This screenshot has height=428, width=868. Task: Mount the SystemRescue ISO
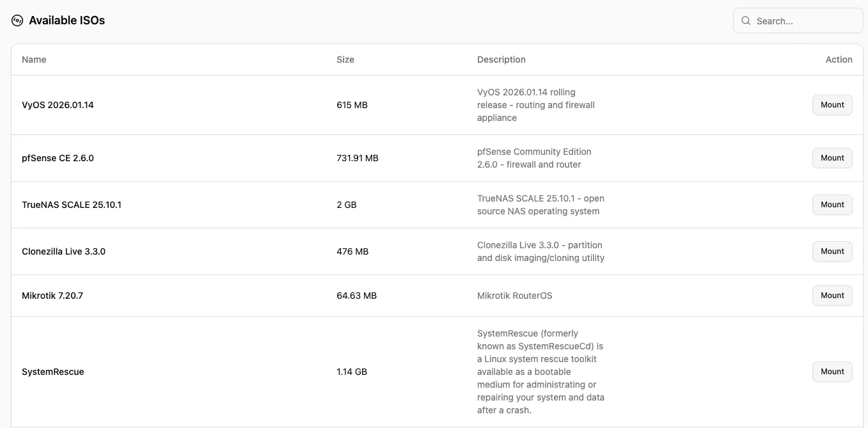832,372
